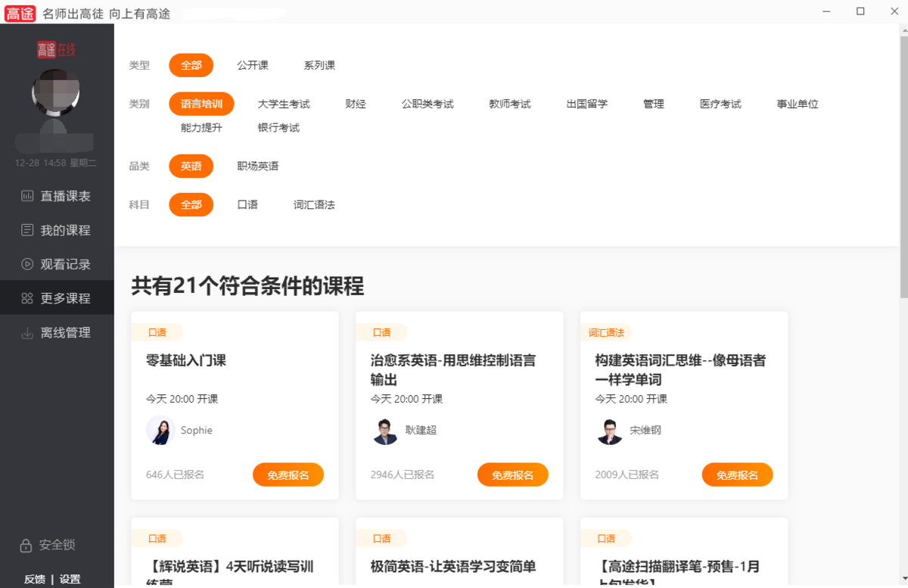Open the 设置 link at bottom left
Viewport: 908px width, 588px height.
tap(70, 579)
